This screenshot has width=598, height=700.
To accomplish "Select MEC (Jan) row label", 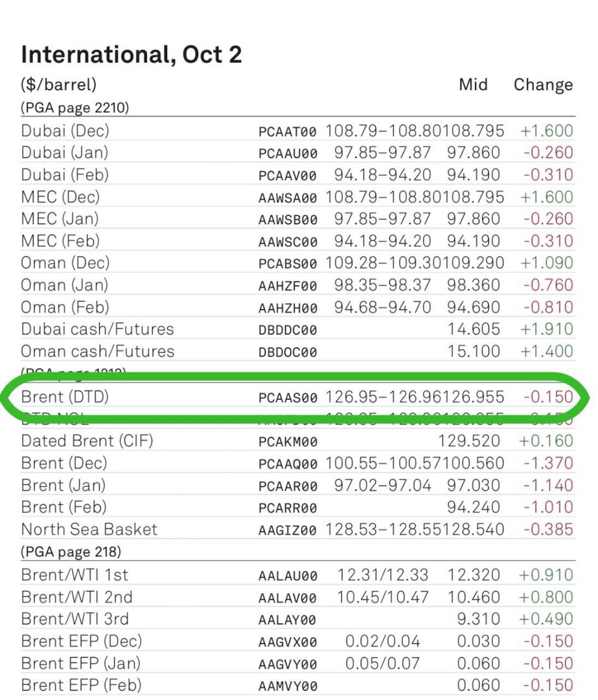I will pos(60,219).
